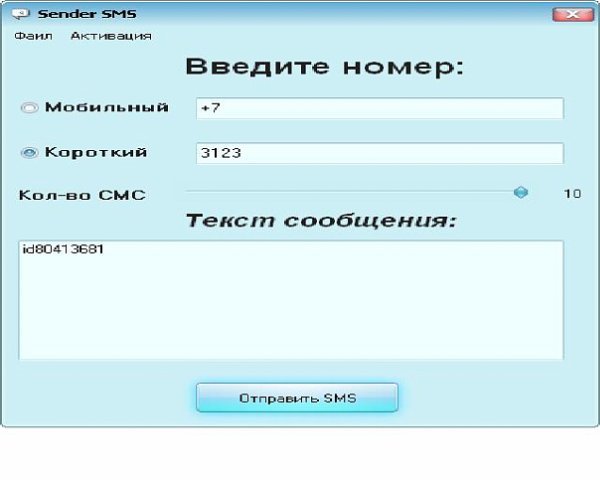Screen dimensions: 600x480
Task: Open the Активация menu
Action: (x=111, y=36)
